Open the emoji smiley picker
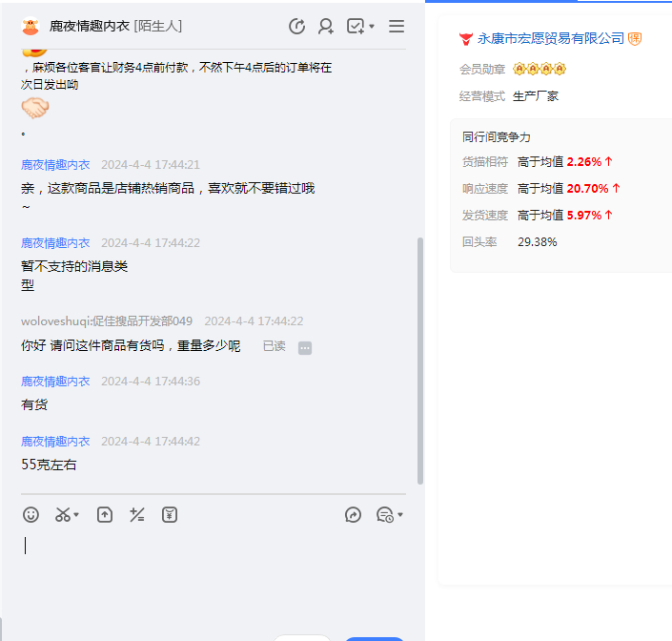The image size is (672, 641). click(x=31, y=514)
